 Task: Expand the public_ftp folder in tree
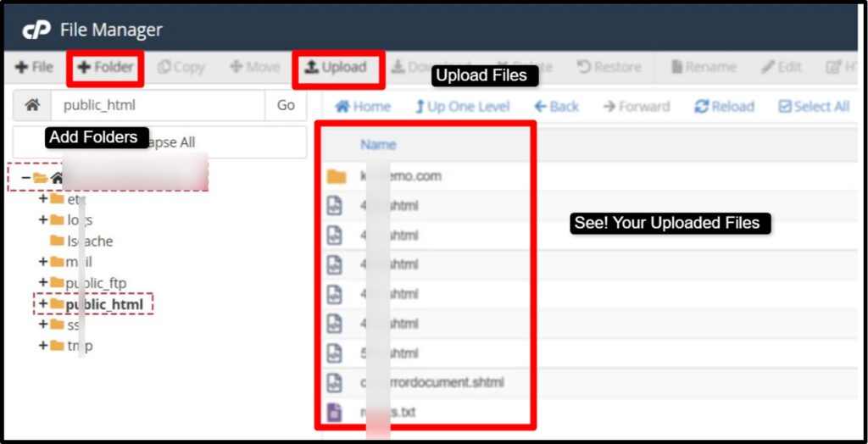(x=43, y=283)
